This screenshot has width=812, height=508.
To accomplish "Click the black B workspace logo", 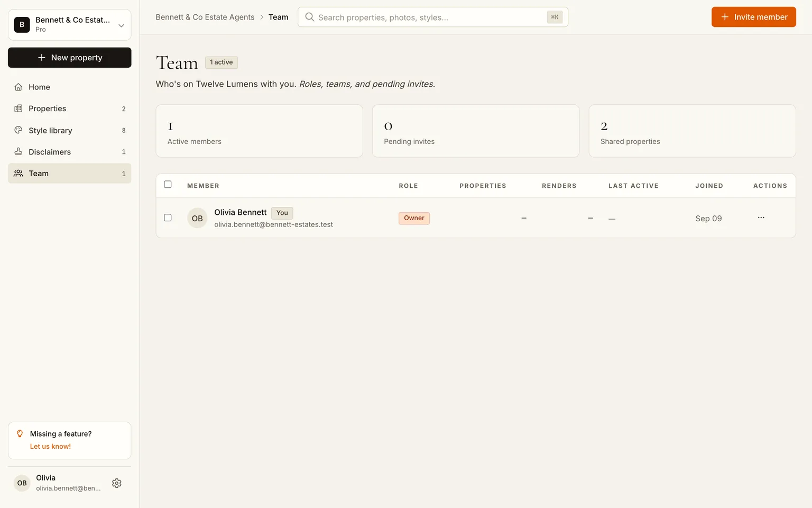I will coord(22,25).
